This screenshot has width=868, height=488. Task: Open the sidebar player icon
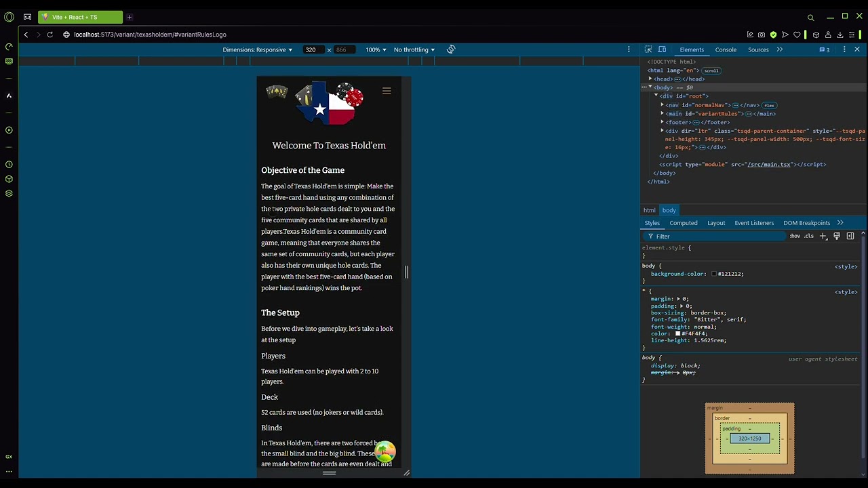tap(9, 130)
